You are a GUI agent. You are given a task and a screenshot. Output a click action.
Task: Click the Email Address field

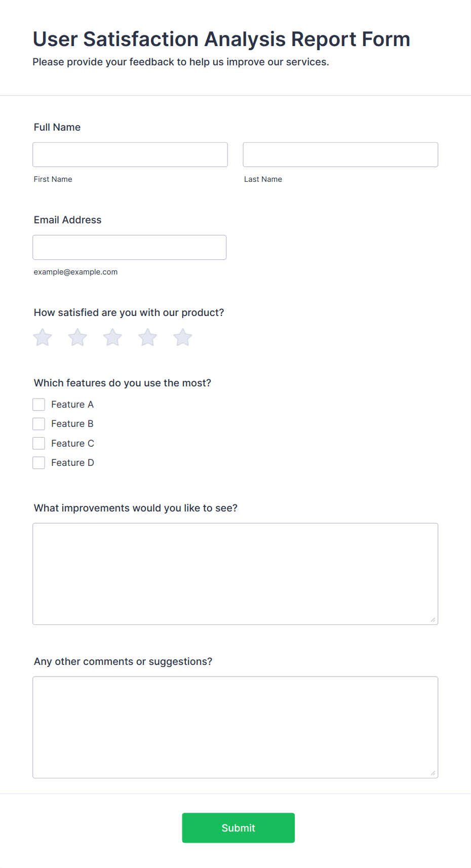pyautogui.click(x=130, y=247)
